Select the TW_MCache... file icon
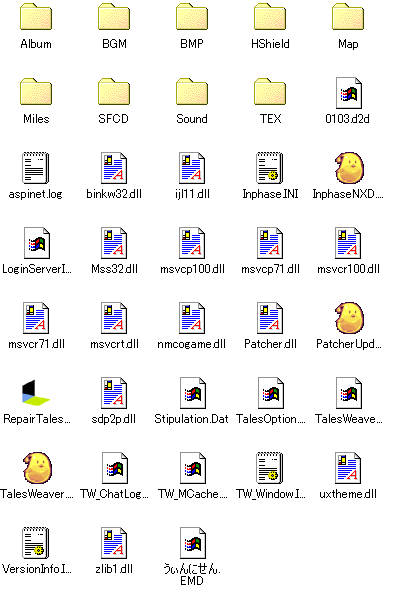The width and height of the screenshot is (394, 598). tap(193, 468)
